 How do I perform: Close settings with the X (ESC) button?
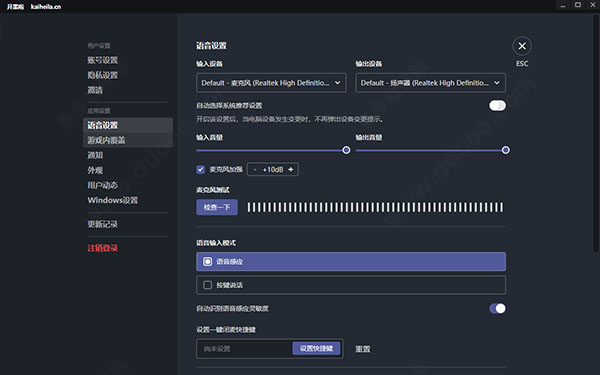point(522,46)
